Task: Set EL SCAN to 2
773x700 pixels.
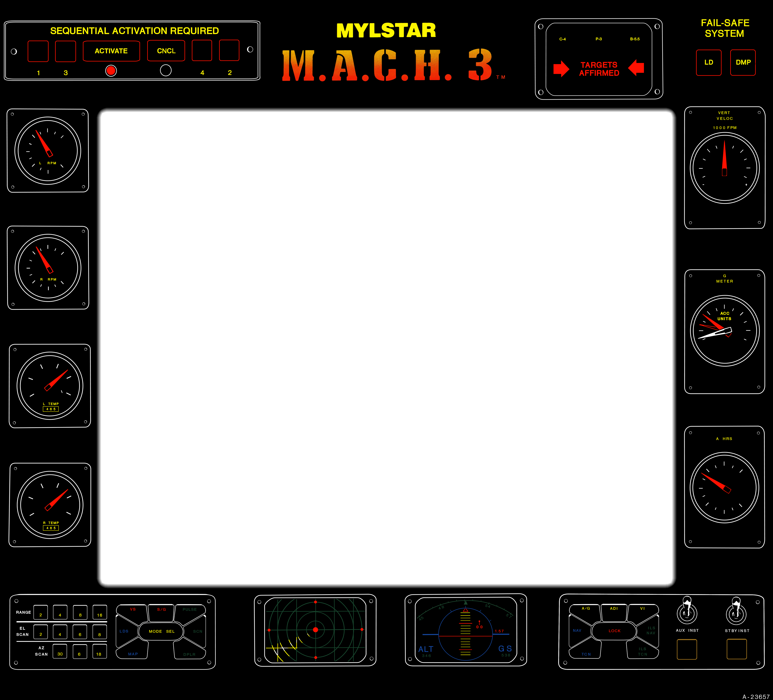Action: point(41,632)
